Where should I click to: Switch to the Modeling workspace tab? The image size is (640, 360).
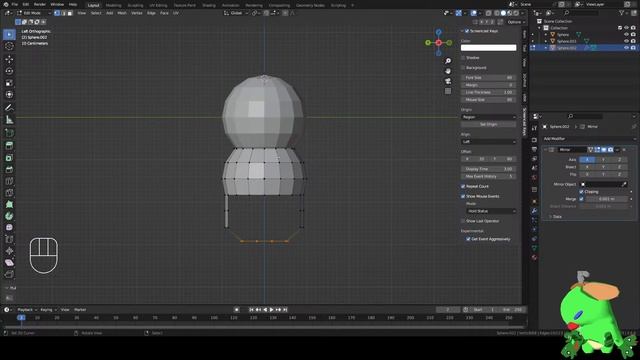(113, 5)
